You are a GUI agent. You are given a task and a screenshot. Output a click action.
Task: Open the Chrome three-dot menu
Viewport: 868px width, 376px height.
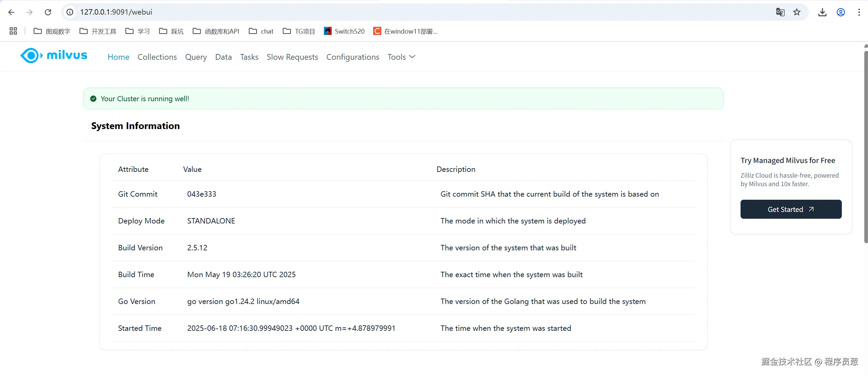tap(859, 12)
